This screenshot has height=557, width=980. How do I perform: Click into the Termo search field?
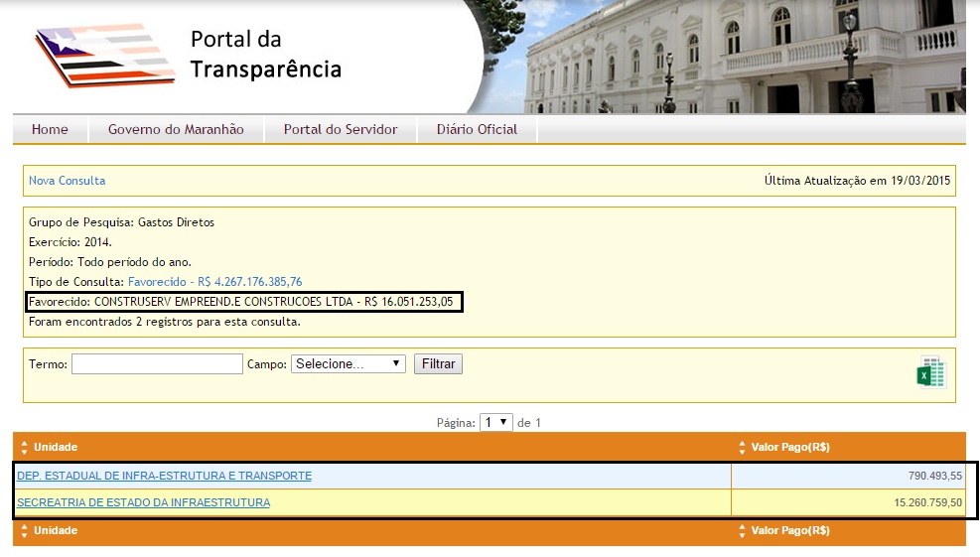(x=157, y=364)
